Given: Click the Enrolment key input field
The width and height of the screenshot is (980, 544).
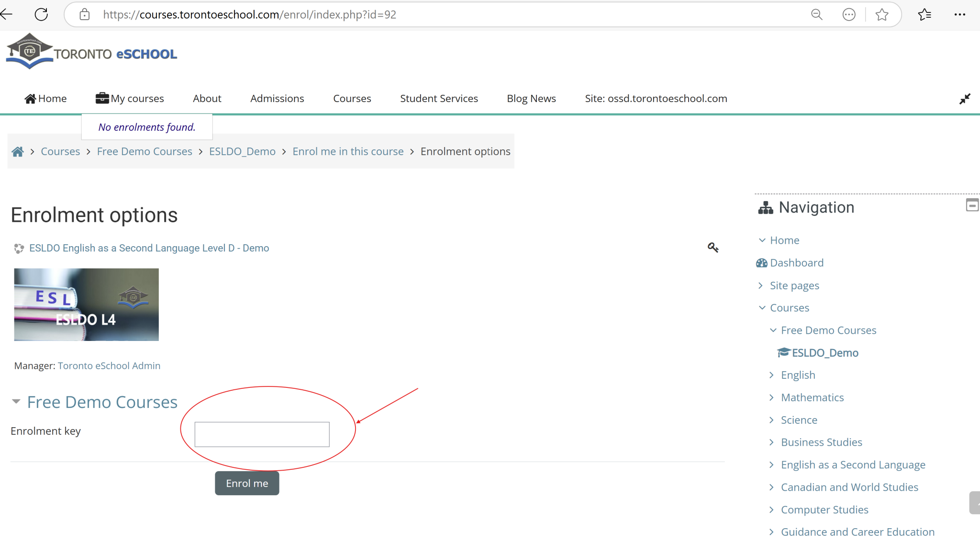Looking at the screenshot, I should click(x=262, y=434).
